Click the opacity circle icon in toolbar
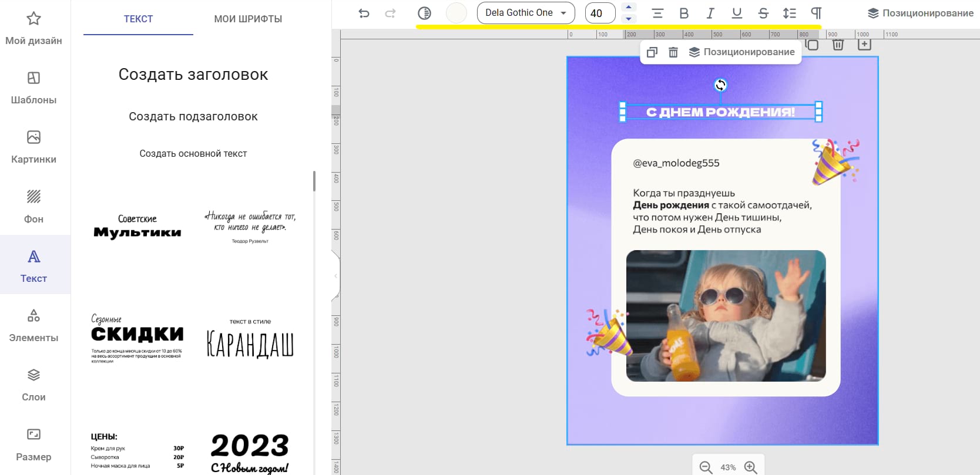This screenshot has width=980, height=475. [x=424, y=13]
